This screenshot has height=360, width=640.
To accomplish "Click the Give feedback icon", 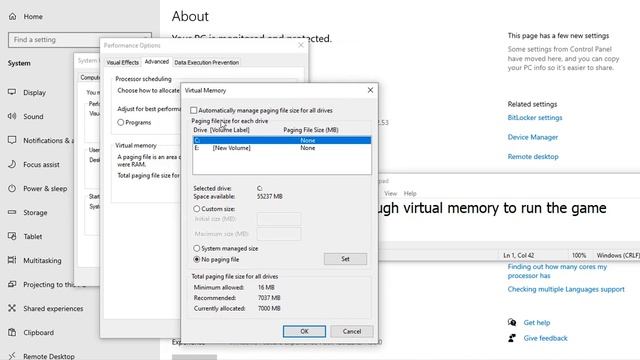I will [x=512, y=338].
